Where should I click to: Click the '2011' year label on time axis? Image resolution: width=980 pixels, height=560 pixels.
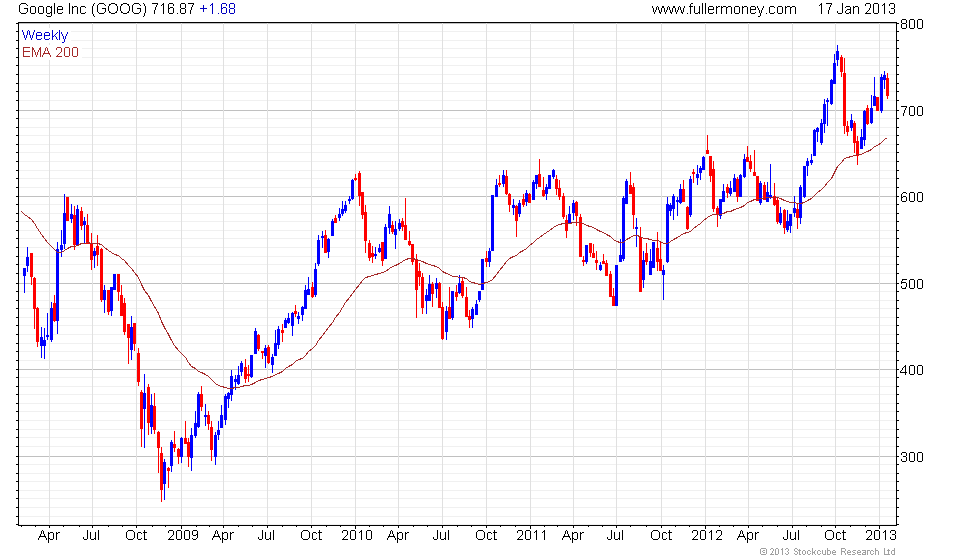point(531,536)
